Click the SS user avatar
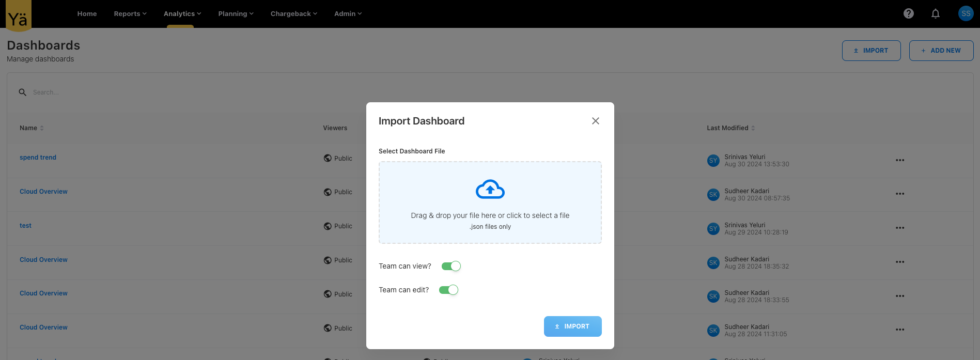Viewport: 980px width, 360px height. click(x=965, y=14)
